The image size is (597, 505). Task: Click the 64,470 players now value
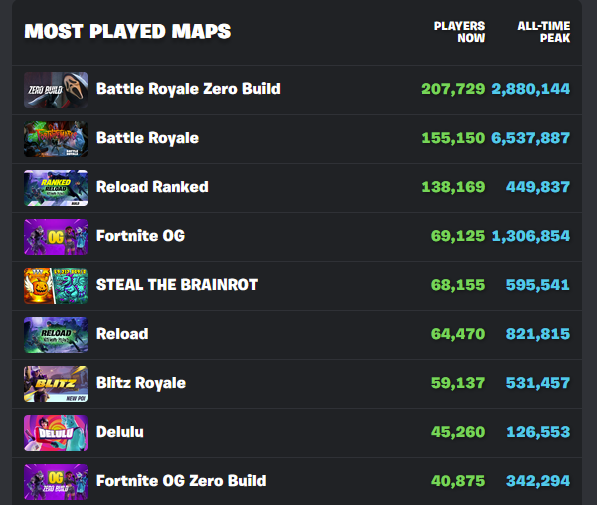click(x=458, y=334)
